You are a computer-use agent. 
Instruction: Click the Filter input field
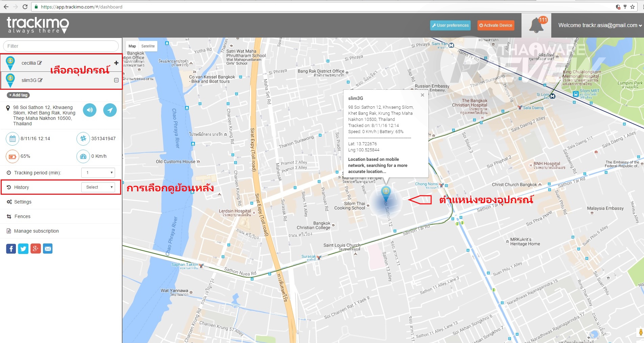[x=61, y=46]
